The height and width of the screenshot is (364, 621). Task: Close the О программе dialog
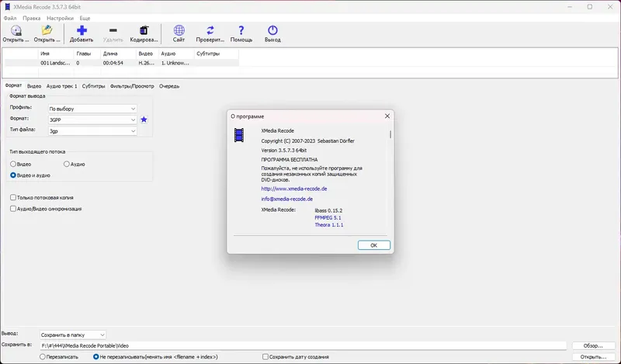387,116
